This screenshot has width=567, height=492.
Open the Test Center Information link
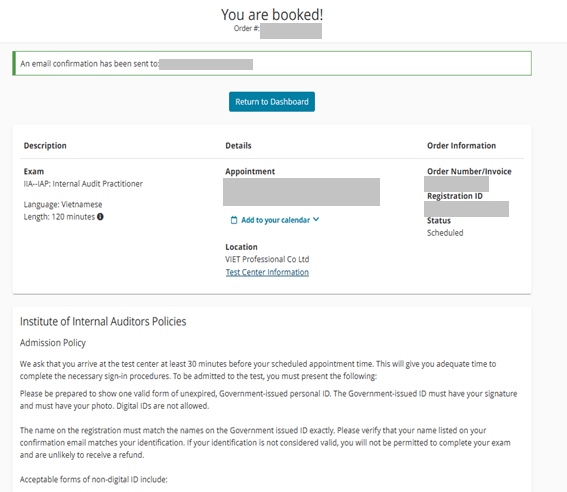pyautogui.click(x=267, y=272)
